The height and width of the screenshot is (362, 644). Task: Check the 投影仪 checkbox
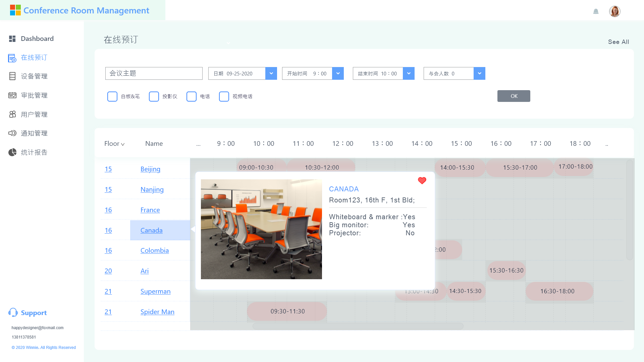point(154,97)
